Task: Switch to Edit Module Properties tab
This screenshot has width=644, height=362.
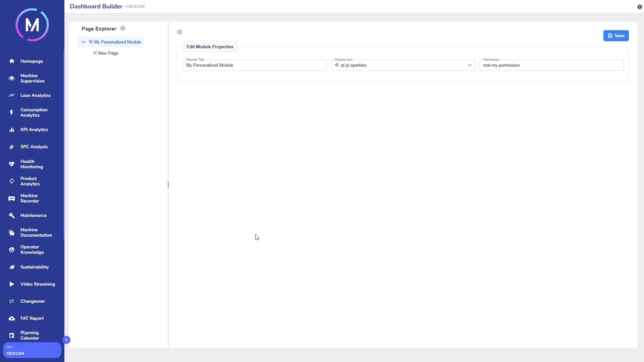Action: 210,47
